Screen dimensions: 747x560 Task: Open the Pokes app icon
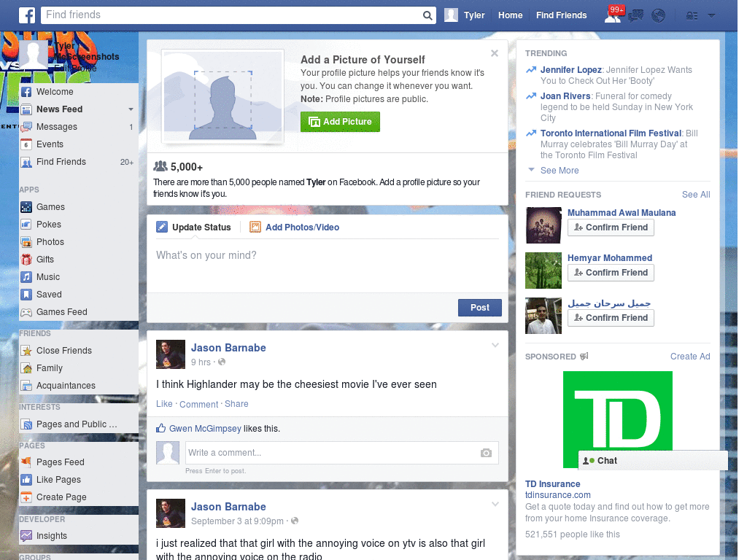click(x=26, y=225)
